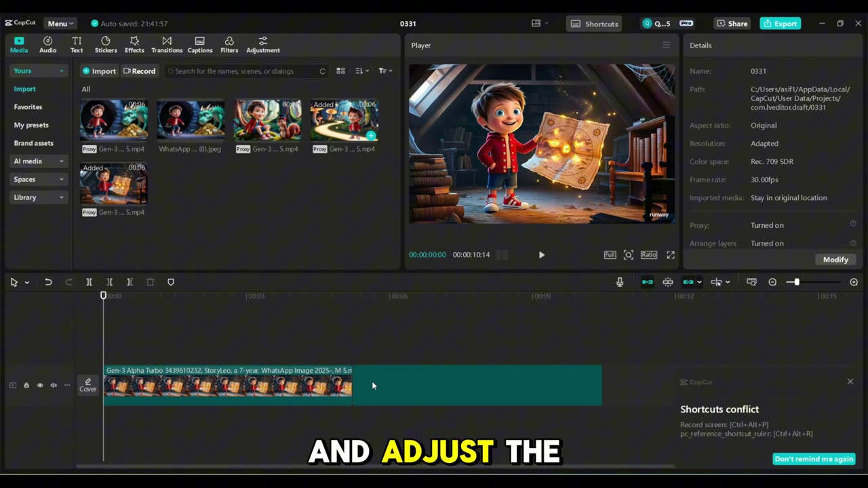Open the Player panel menu icon

[x=666, y=45]
